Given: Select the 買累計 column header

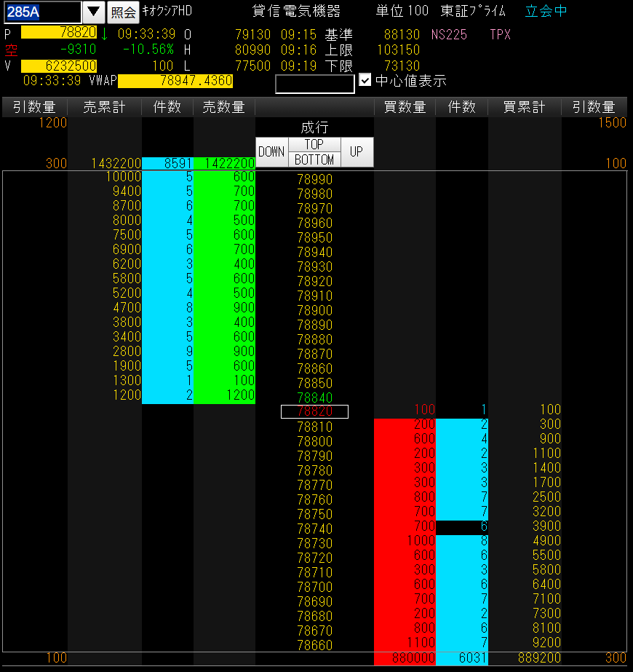Looking at the screenshot, I should point(524,107).
